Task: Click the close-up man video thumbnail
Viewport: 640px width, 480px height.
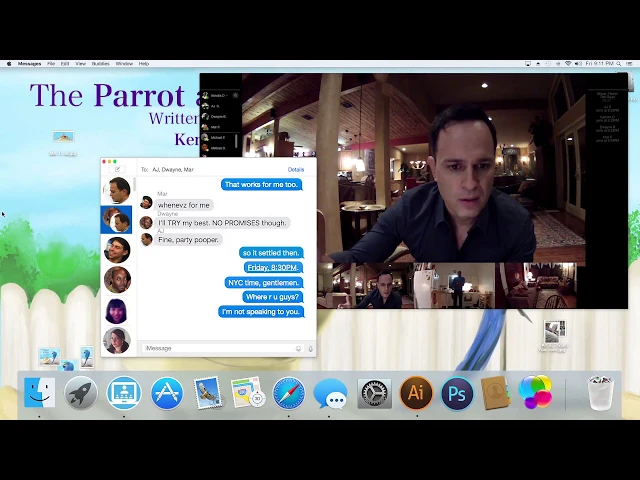Action: coord(365,285)
